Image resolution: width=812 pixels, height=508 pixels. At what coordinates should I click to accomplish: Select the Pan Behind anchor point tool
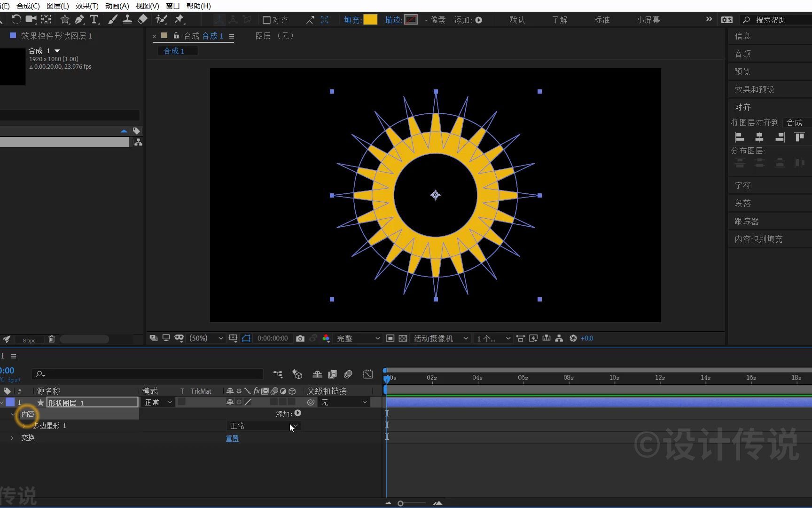[x=46, y=19]
